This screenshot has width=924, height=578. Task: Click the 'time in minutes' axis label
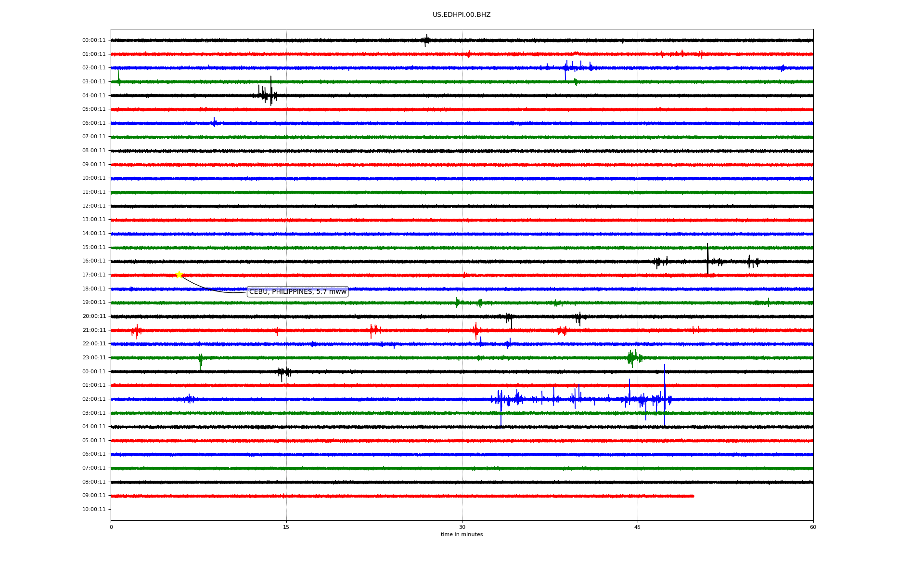tap(461, 535)
